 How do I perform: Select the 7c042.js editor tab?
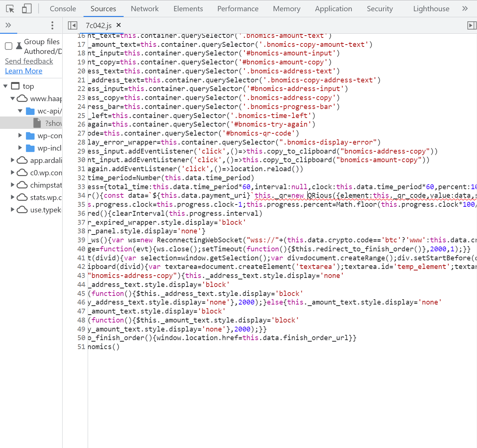(x=99, y=25)
